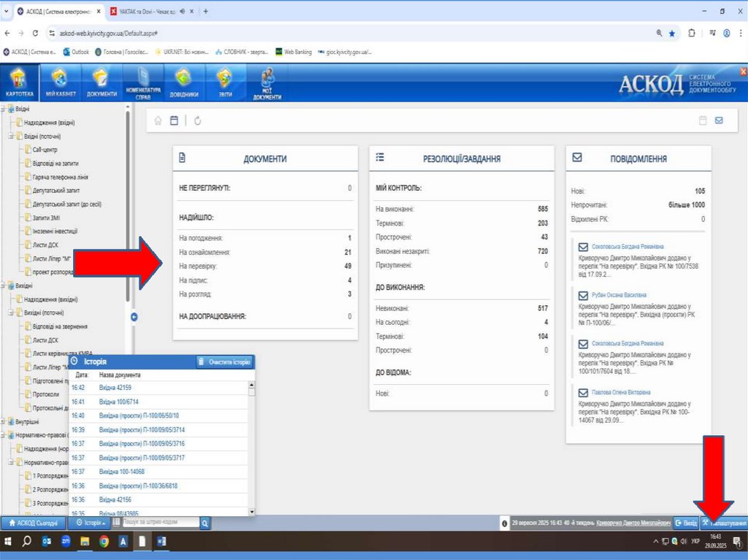Click the refresh icon in dashboard toolbar
Screen dimensions: 748x560
197,120
